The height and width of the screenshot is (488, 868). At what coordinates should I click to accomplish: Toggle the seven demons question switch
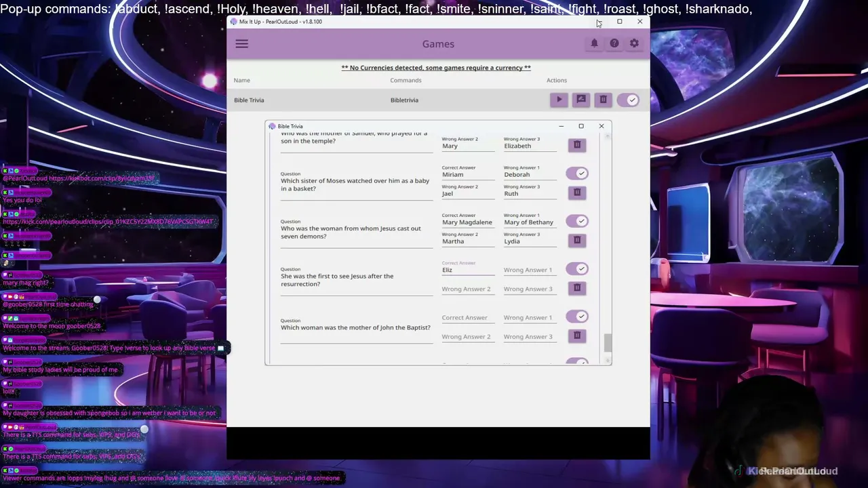click(577, 221)
